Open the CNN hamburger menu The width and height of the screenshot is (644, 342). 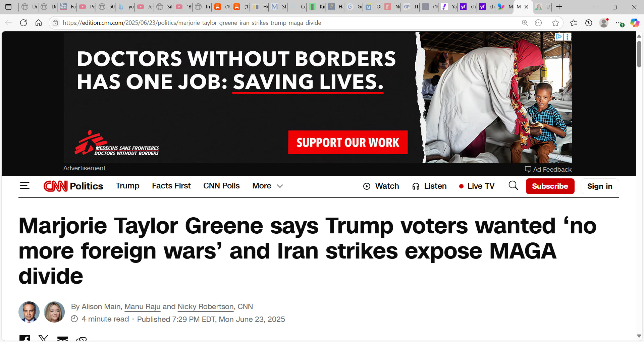[x=24, y=186]
